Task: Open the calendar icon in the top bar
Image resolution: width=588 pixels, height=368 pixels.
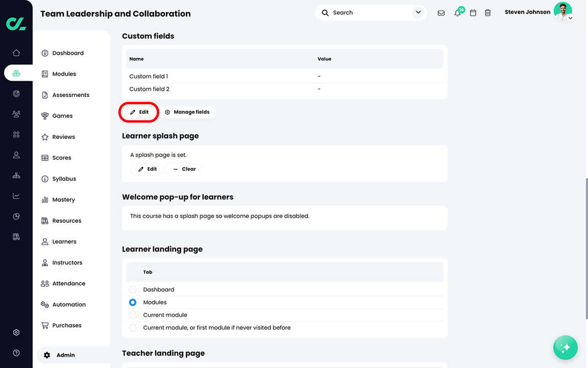Action: 473,12
